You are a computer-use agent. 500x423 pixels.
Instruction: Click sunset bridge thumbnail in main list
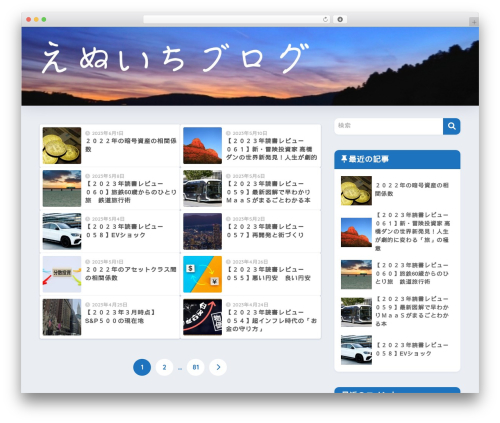point(62,188)
